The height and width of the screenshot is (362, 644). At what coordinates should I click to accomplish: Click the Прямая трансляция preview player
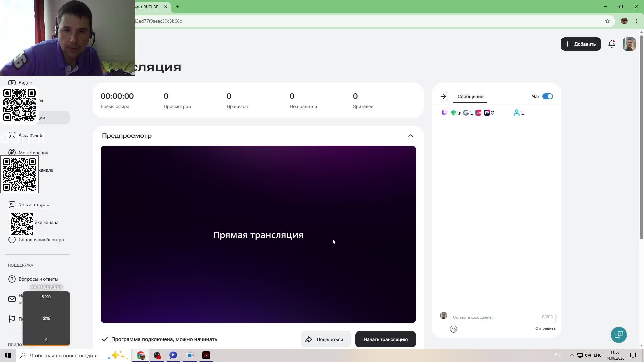click(258, 234)
